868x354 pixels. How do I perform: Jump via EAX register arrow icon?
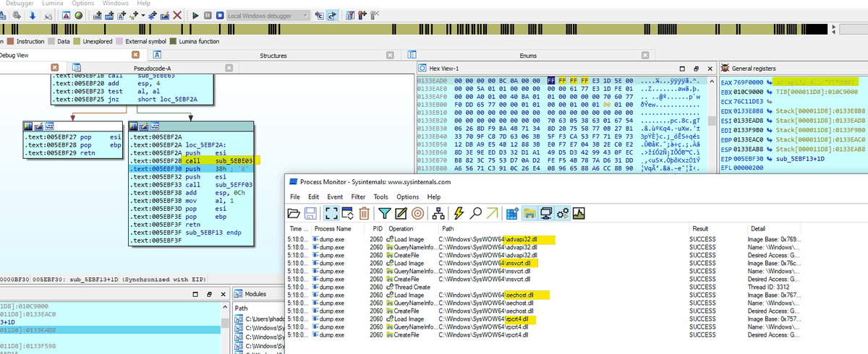pos(769,83)
